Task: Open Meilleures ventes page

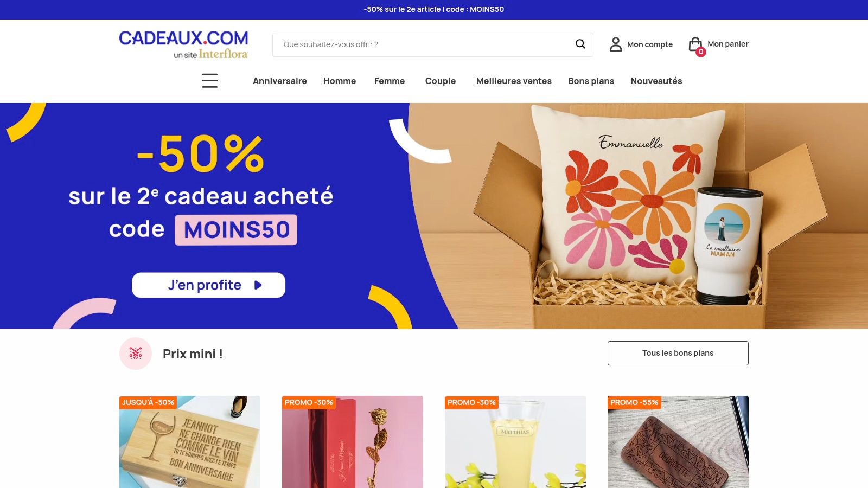Action: (514, 81)
